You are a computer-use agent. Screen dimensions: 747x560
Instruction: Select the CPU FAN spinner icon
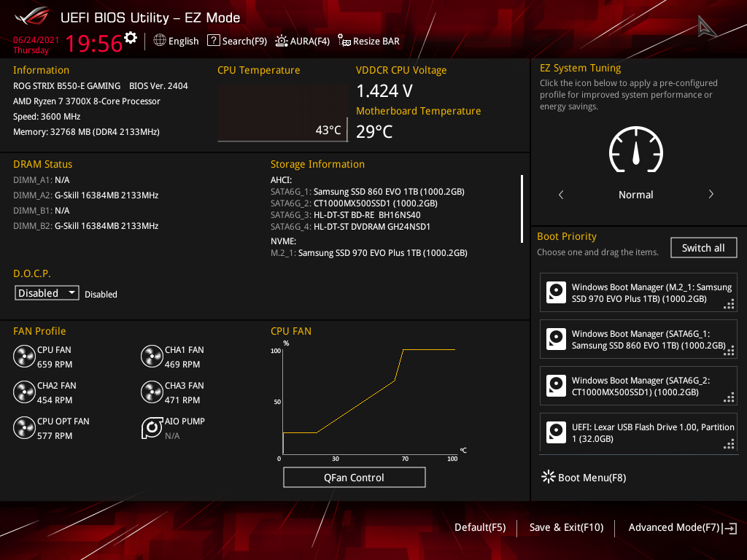[24, 357]
